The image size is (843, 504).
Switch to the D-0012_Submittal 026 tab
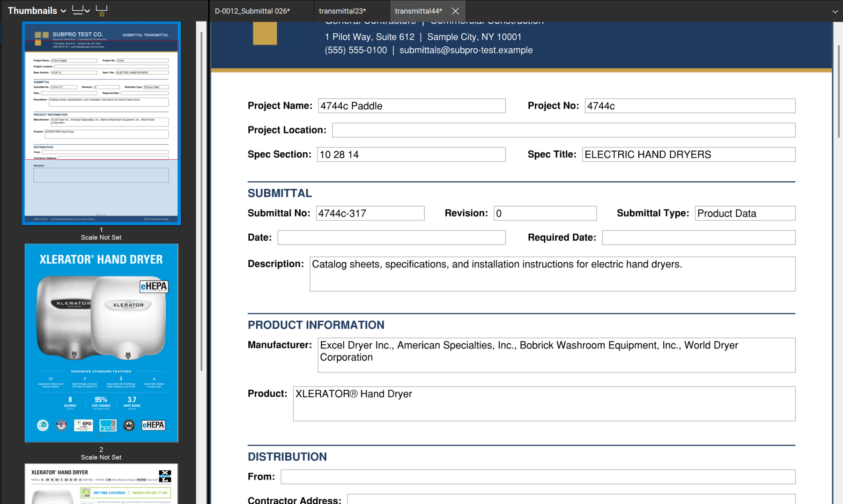(x=252, y=11)
